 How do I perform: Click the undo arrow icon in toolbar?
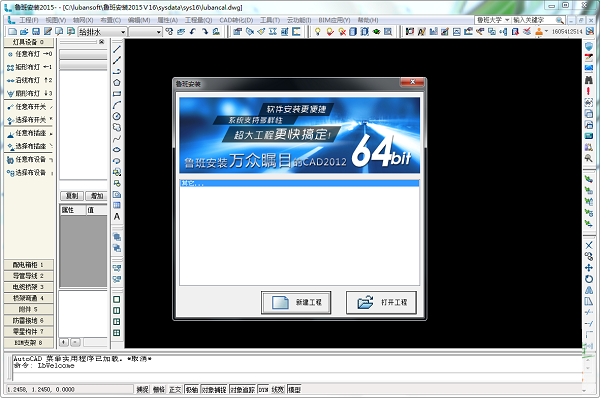pyautogui.click(x=192, y=32)
